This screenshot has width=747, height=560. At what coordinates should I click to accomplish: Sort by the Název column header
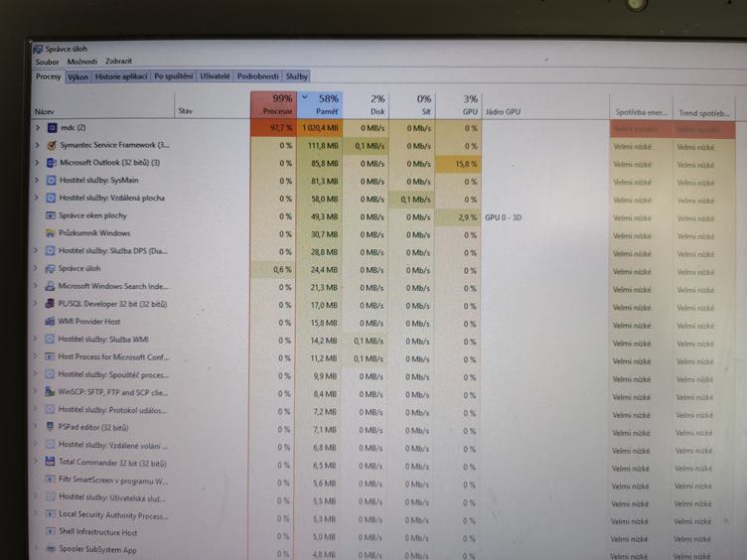coord(103,105)
